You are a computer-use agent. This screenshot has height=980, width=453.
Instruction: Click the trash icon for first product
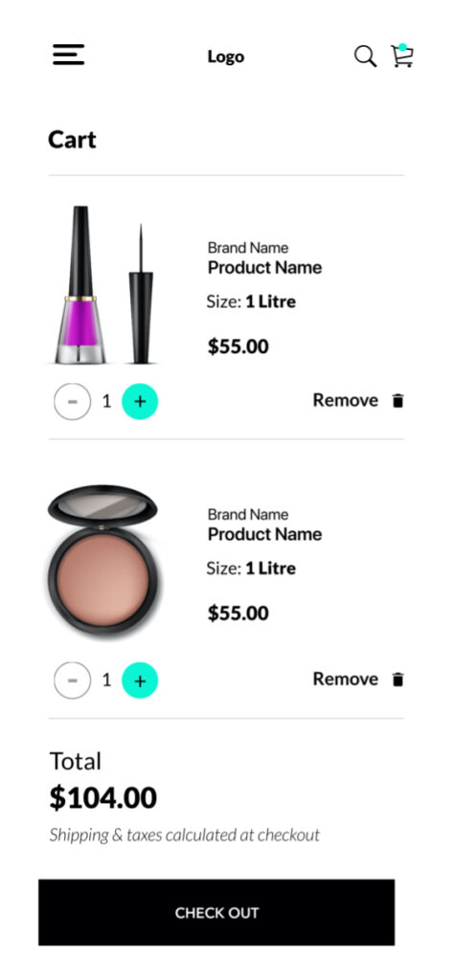pos(398,401)
